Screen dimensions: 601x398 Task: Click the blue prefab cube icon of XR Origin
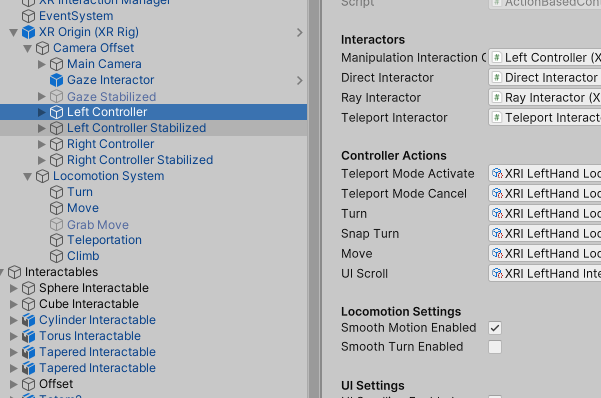28,32
